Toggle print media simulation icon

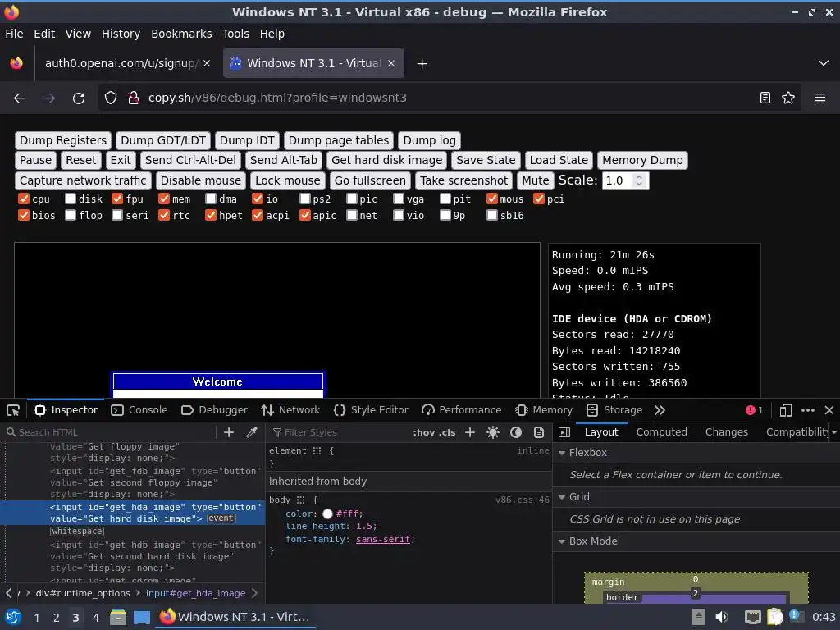pyautogui.click(x=539, y=432)
